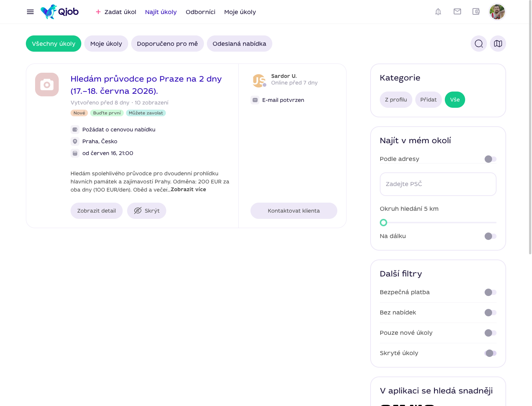Toggle Na dálku switch

[x=491, y=236]
